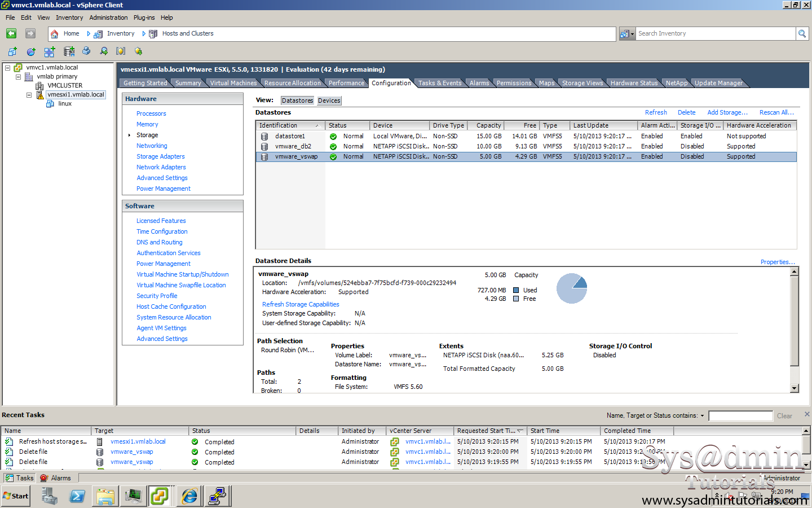
Task: Click the Clear filter button
Action: [784, 416]
